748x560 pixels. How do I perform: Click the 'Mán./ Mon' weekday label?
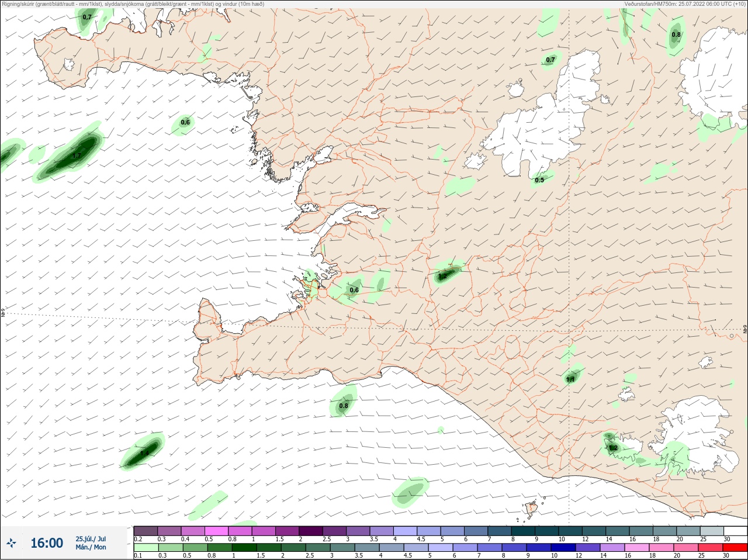[91, 547]
